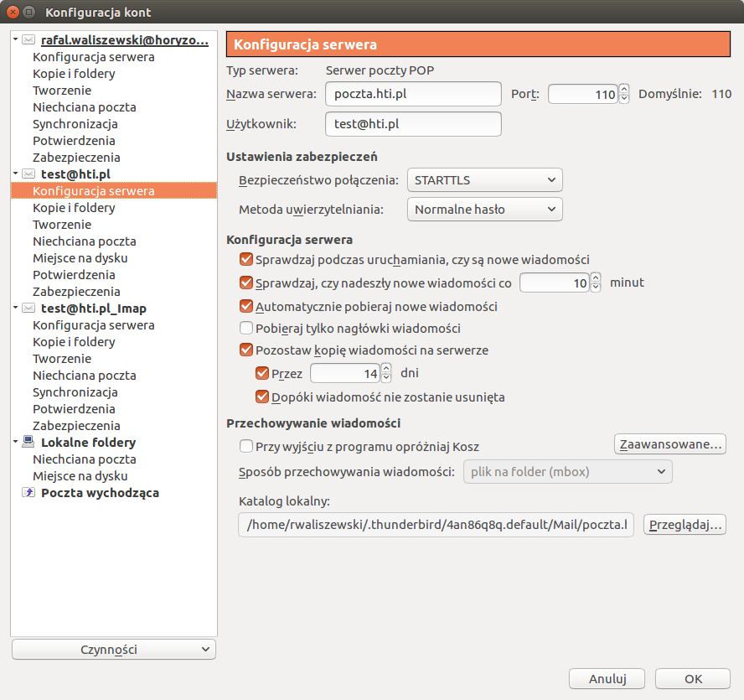Screen dimensions: 744x700
Task: Select Synchronizacja under test@hti.pl_Imap account
Action: pyautogui.click(x=75, y=392)
